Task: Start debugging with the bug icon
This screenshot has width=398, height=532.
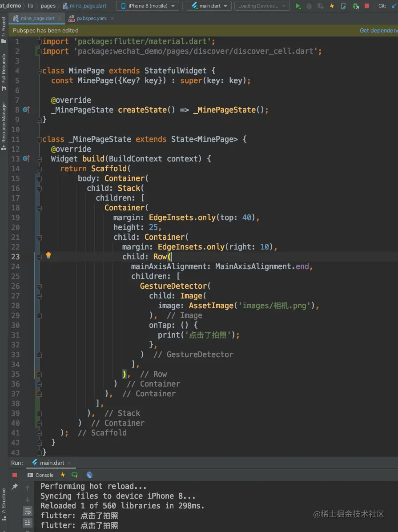Action: (x=309, y=6)
